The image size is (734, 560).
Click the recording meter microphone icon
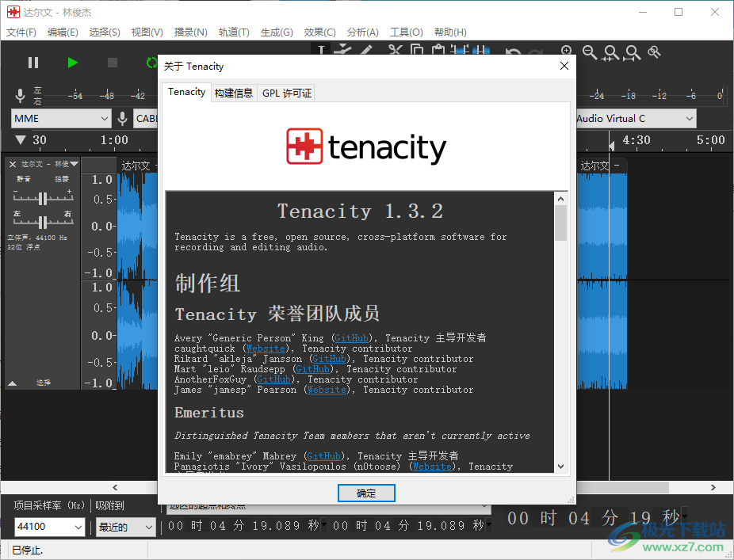[20, 95]
